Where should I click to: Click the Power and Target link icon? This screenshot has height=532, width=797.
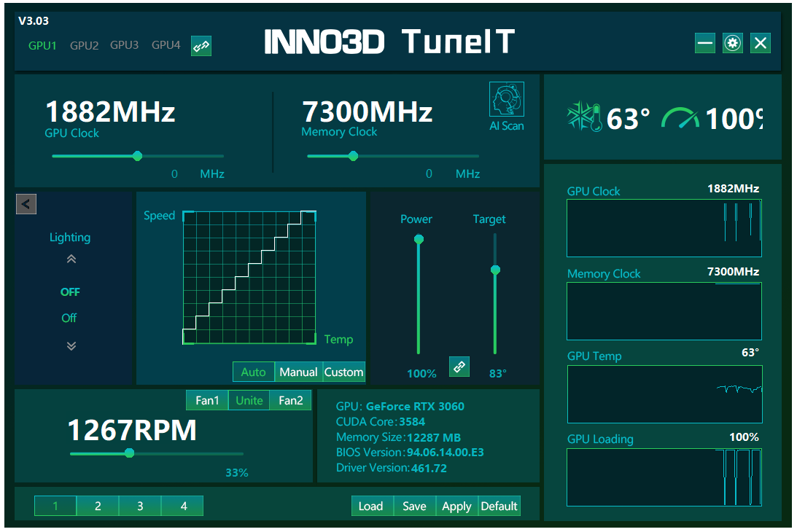click(x=459, y=367)
